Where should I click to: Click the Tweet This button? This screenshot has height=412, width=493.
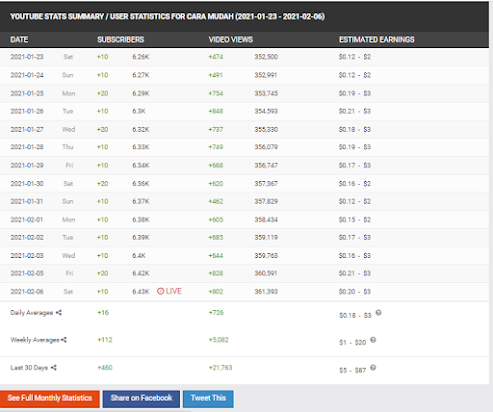click(208, 399)
